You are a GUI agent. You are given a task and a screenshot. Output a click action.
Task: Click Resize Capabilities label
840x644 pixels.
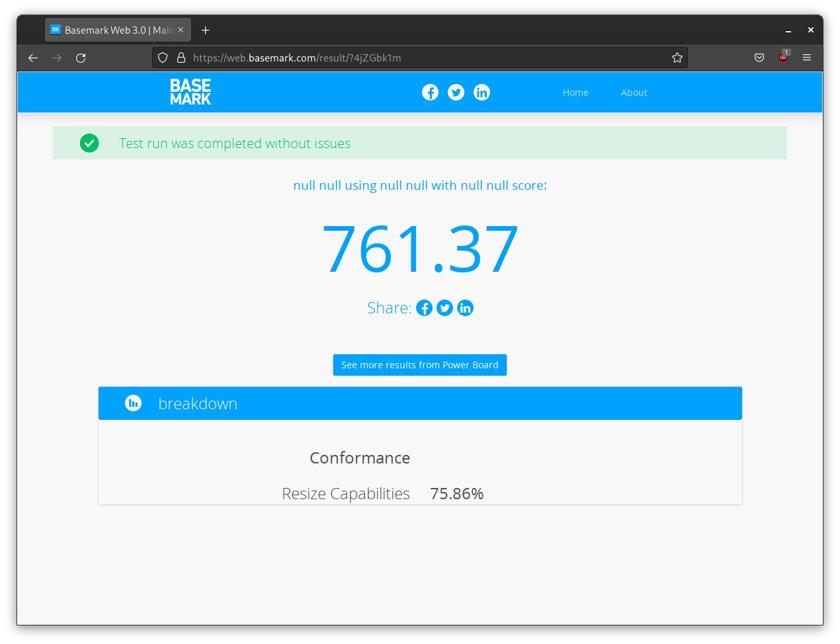point(346,494)
